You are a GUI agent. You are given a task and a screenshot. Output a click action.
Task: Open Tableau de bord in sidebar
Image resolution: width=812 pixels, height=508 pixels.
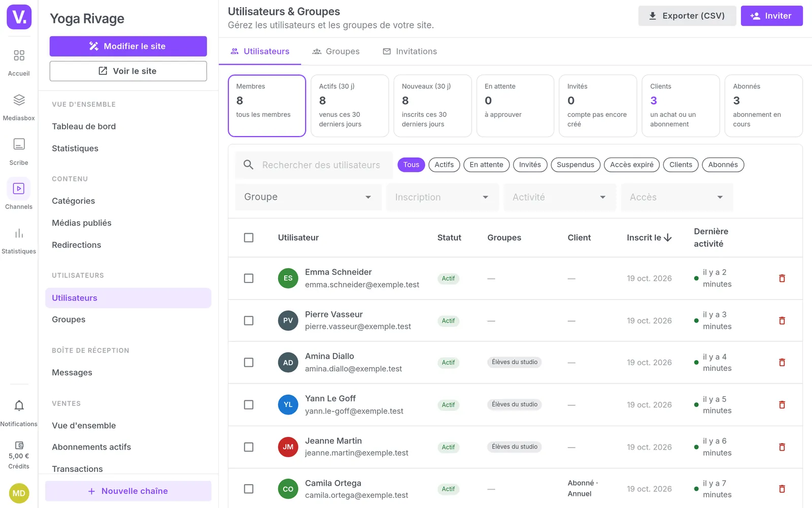pos(84,126)
